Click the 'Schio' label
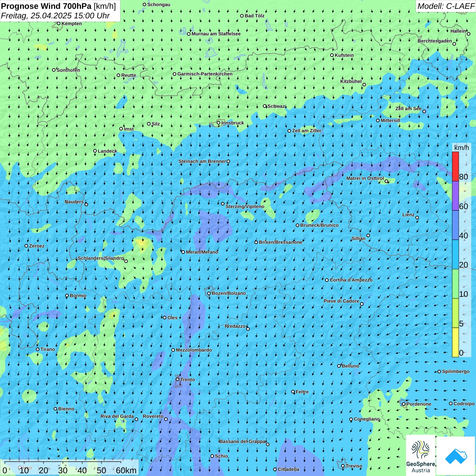The height and width of the screenshot is (476, 476). point(221,456)
